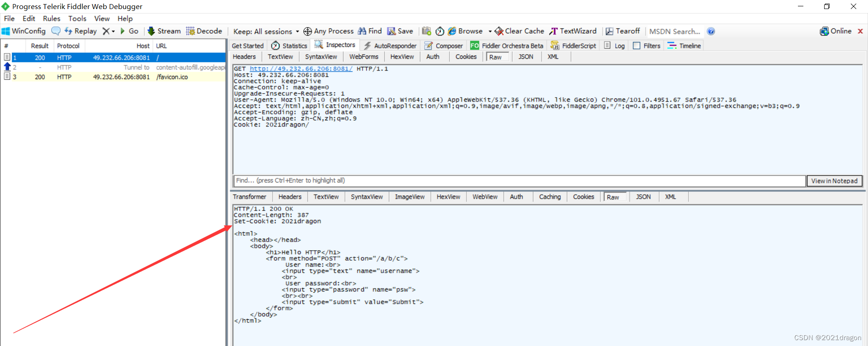Click the timer stopwatch icon
This screenshot has width=868, height=346.
[439, 31]
